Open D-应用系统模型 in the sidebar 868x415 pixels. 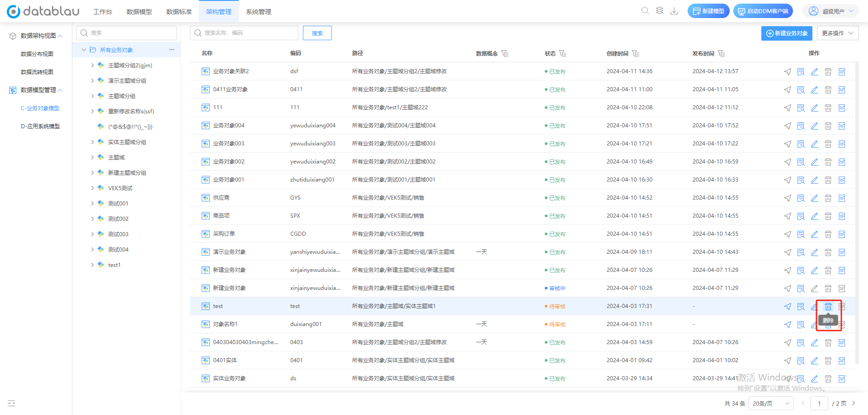click(40, 126)
